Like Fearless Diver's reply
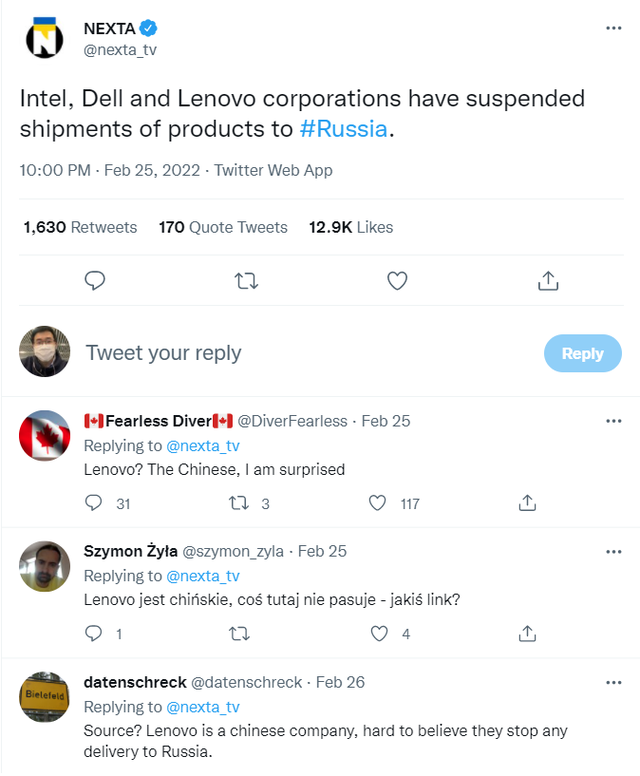Screen dimensions: 640x776 [x=377, y=503]
